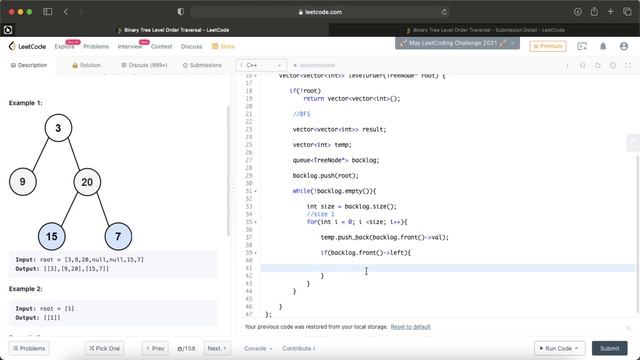The image size is (640, 360).
Task: Reload the leetcode.com page
Action: tap(444, 12)
